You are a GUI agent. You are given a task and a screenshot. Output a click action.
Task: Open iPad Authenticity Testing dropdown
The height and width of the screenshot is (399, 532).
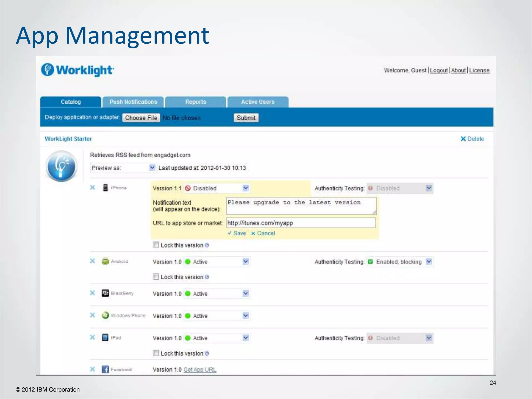pyautogui.click(x=400, y=338)
